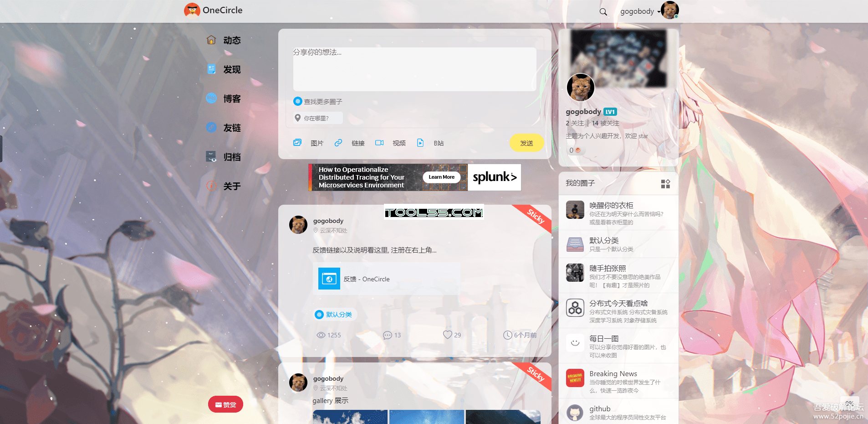868x424 pixels.
Task: Open 友链 in sidebar
Action: [232, 128]
